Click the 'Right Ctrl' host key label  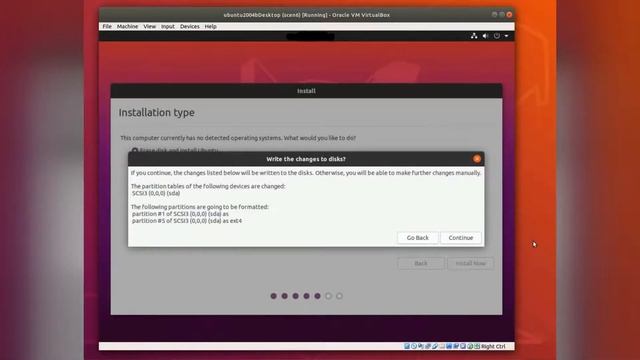(x=493, y=346)
